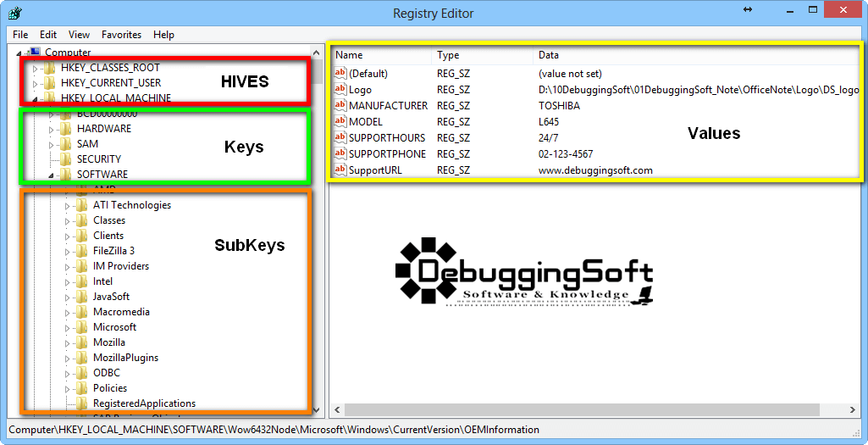Click the Classes folder icon
The image size is (868, 445).
82,220
